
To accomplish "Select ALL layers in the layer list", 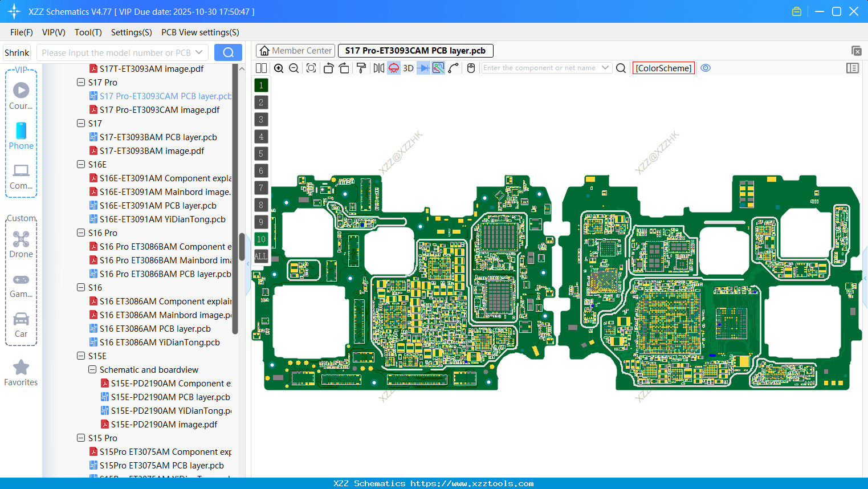I will [260, 256].
